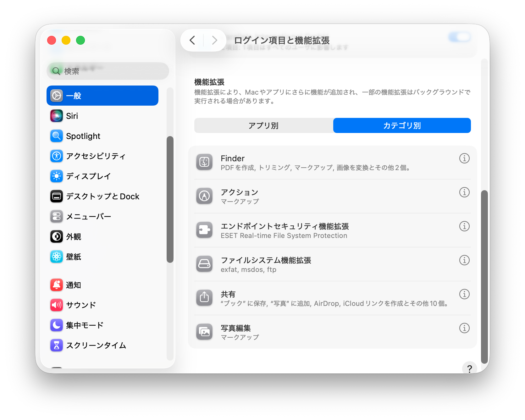
Task: Toggle the blurred switch at top right
Action: coord(459,37)
